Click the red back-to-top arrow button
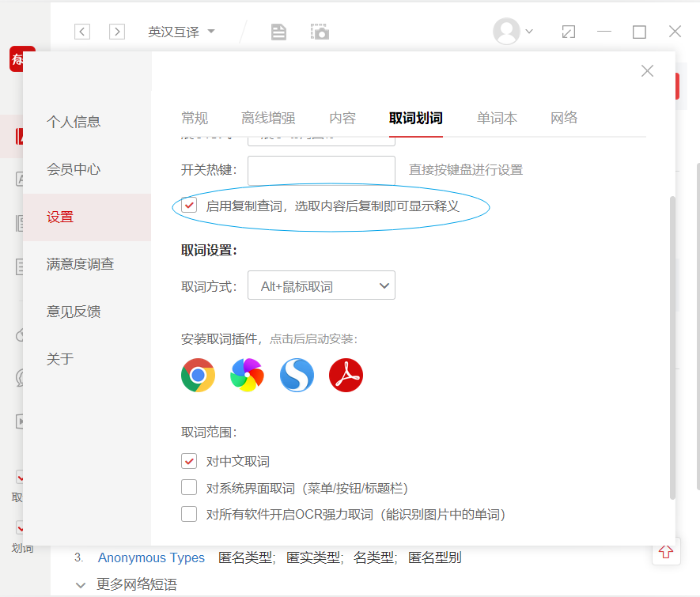Viewport: 700px width, 597px height. click(x=666, y=552)
